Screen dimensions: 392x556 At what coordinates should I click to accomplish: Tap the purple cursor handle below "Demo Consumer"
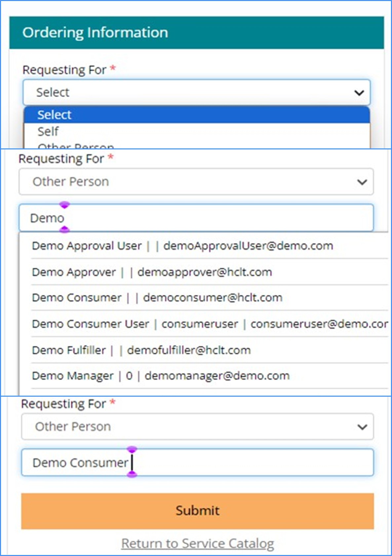[x=132, y=475]
